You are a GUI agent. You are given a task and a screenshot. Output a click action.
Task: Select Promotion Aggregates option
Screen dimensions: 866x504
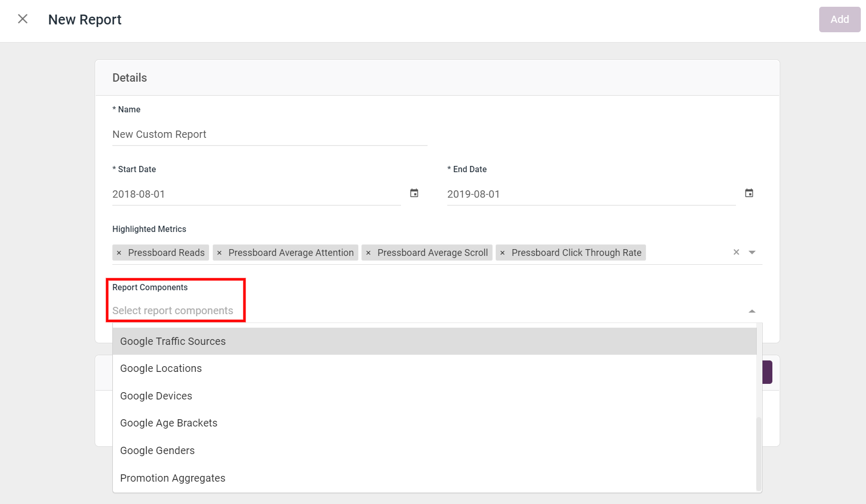click(x=434, y=478)
